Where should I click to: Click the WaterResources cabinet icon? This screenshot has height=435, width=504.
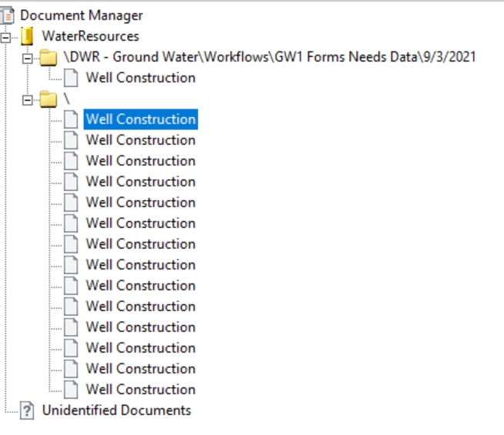click(x=28, y=36)
